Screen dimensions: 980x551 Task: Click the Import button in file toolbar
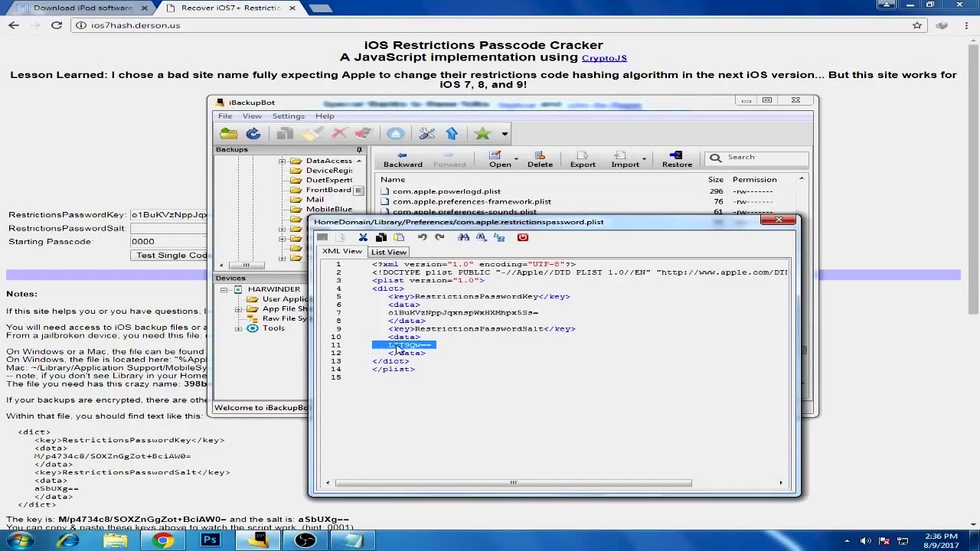625,160
